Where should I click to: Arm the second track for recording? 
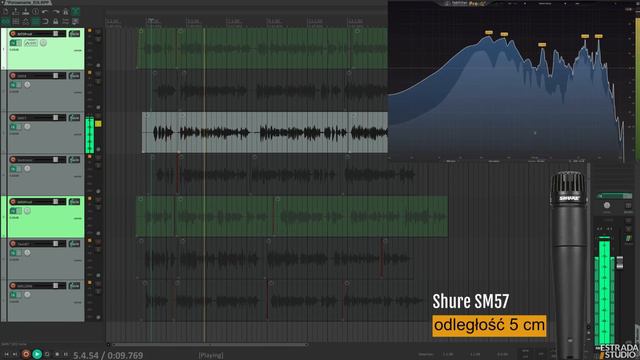(x=13, y=76)
